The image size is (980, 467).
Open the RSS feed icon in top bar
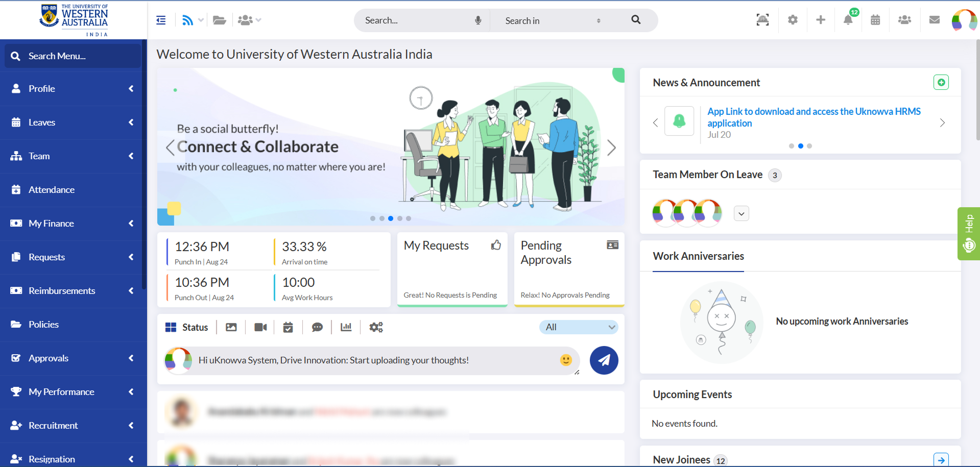click(188, 20)
